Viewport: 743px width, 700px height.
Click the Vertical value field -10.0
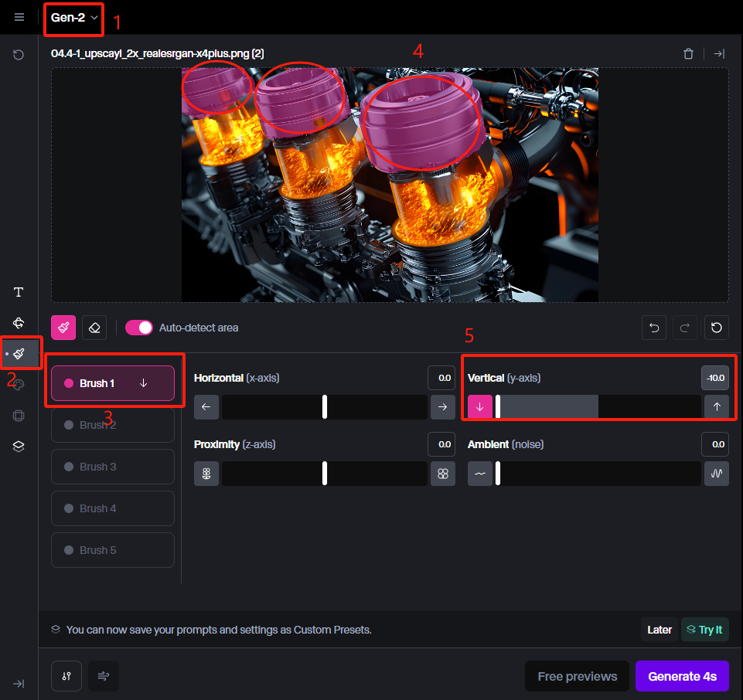[715, 378]
